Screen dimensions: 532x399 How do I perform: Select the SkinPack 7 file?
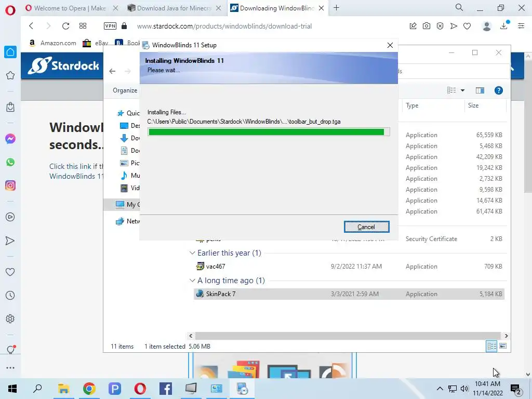[349, 294]
